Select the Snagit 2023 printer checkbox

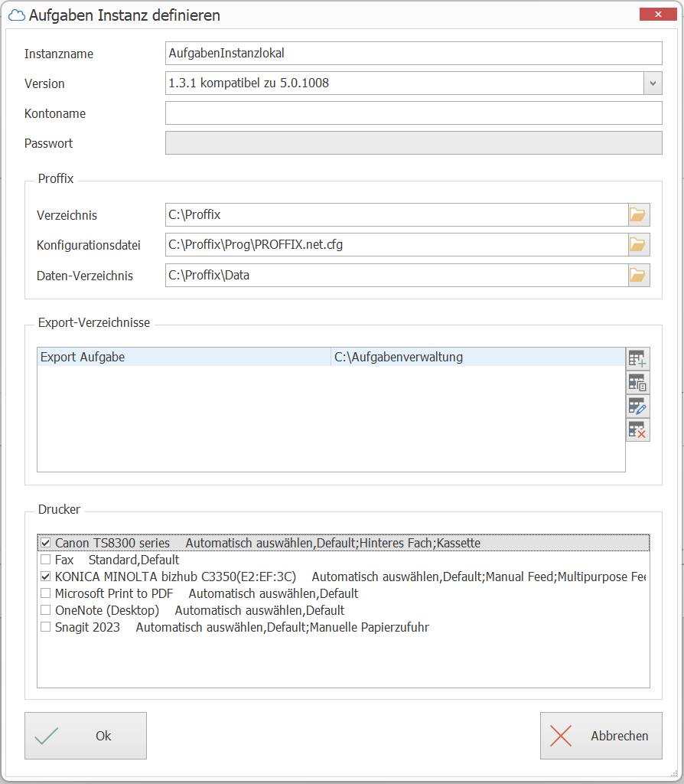coord(45,627)
